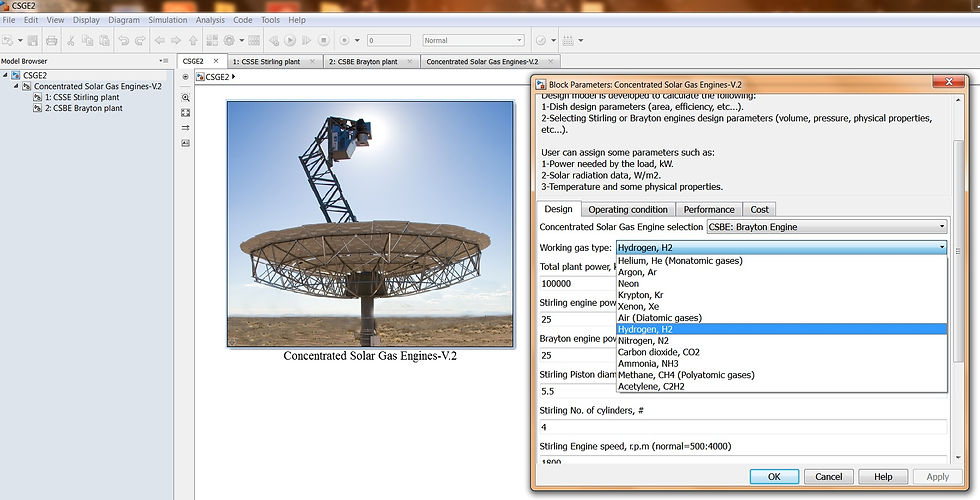Screen dimensions: 980x500
Task: Click the Stirling No. of cylinders field
Action: [x=742, y=427]
